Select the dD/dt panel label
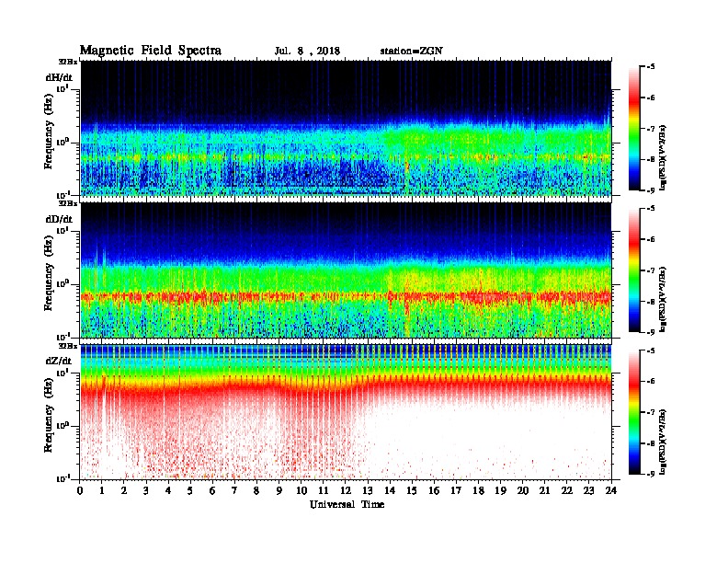Screen dimensions: 728x563 tap(59, 219)
